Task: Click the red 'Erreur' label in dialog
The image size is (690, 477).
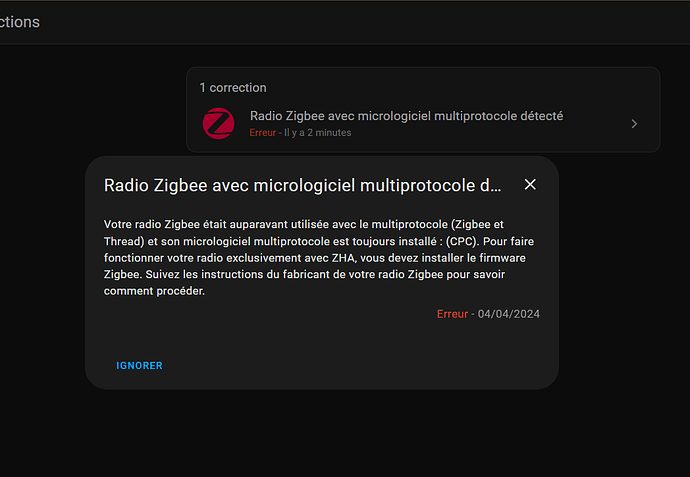Action: [x=452, y=314]
